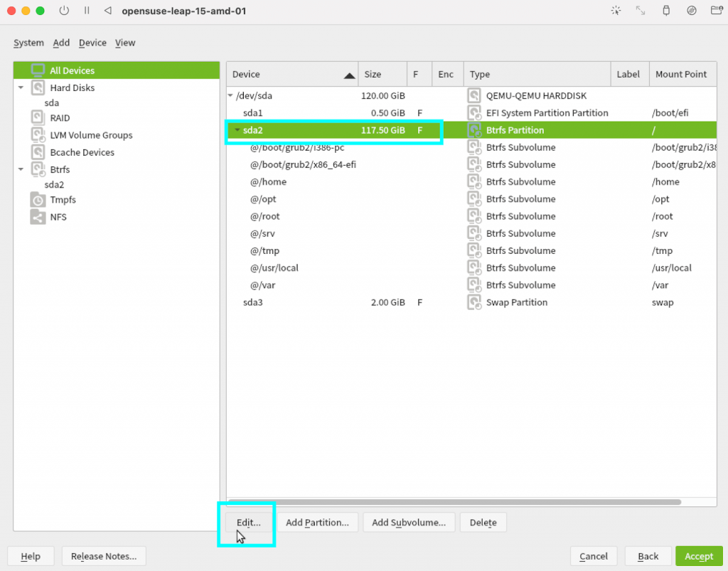Click the back triangle icon in title bar
The width and height of the screenshot is (728, 571).
click(108, 10)
